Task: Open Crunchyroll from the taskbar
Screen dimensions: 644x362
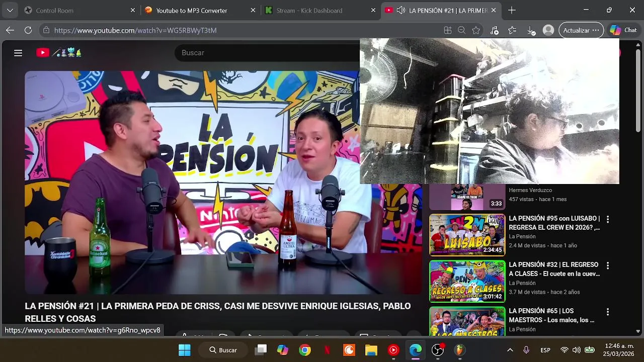Action: (x=349, y=350)
